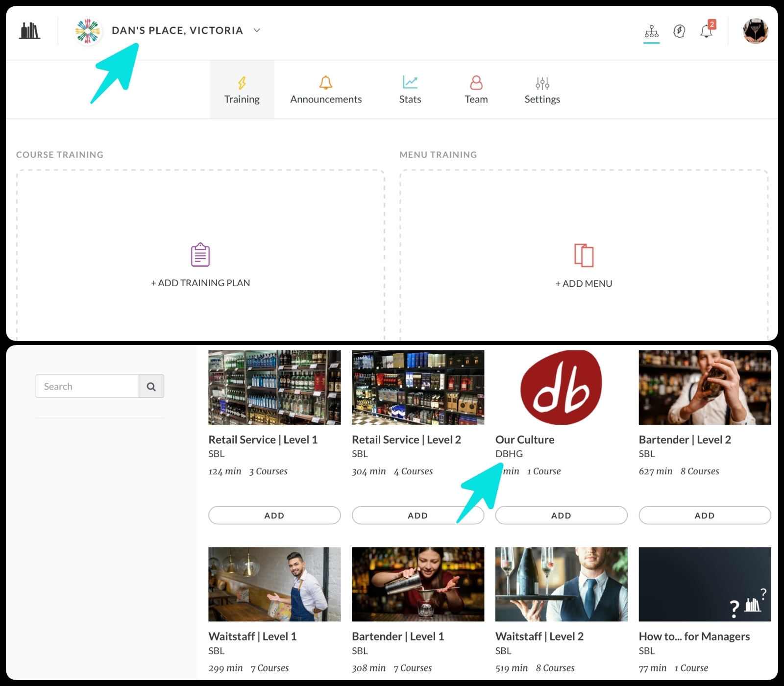
Task: Add the Retail Service Level 1 plan
Action: pos(274,515)
